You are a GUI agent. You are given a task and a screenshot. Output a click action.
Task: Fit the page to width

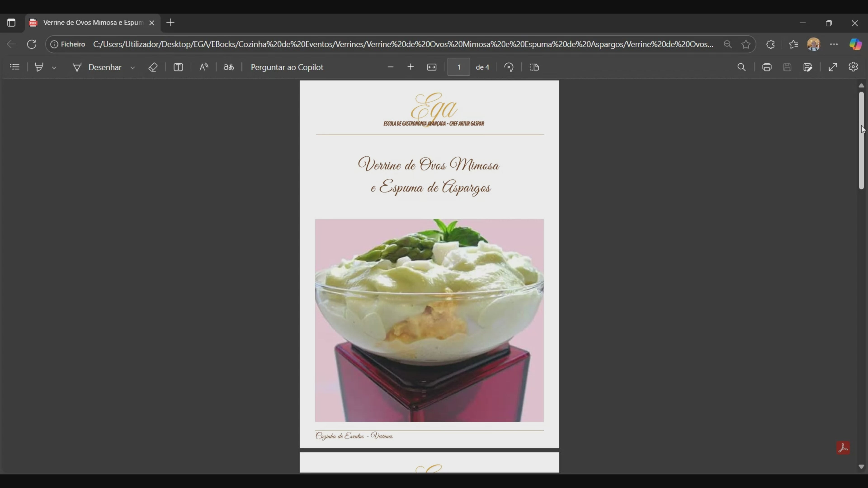(432, 67)
